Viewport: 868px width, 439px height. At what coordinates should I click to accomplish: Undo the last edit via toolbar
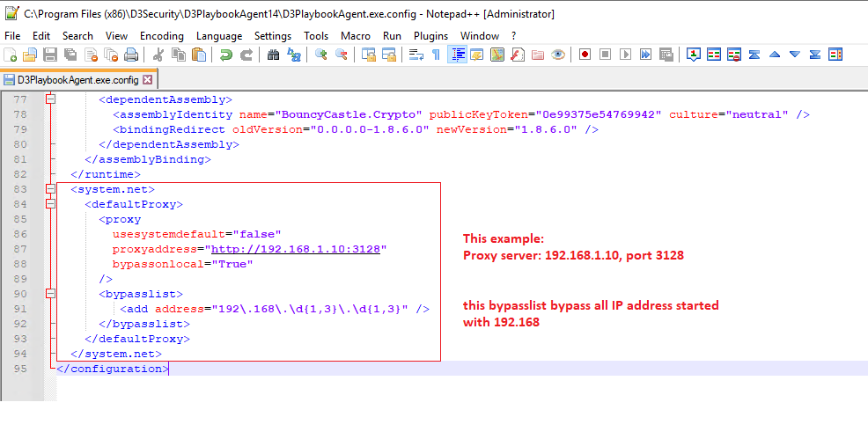226,55
